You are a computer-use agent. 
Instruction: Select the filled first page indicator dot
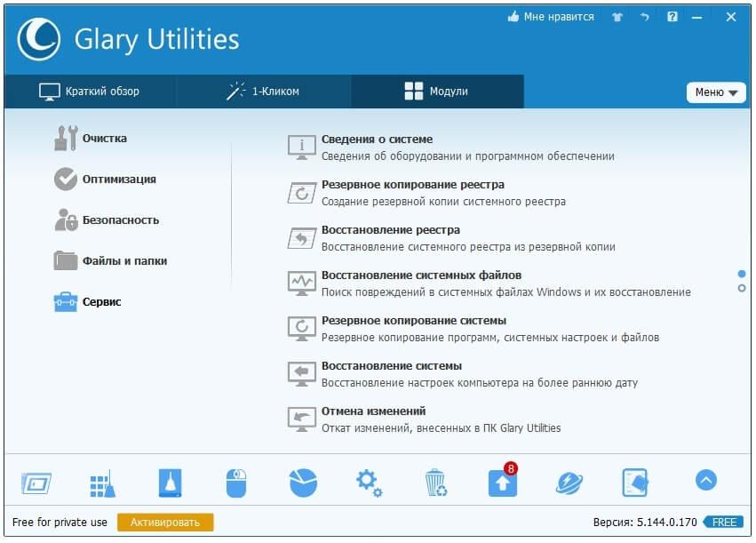coord(742,274)
